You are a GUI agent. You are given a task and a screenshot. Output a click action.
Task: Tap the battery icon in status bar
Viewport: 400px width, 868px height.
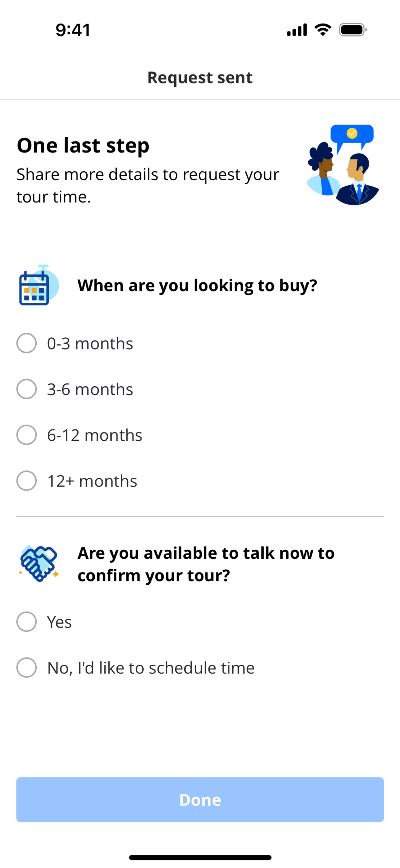click(x=352, y=30)
